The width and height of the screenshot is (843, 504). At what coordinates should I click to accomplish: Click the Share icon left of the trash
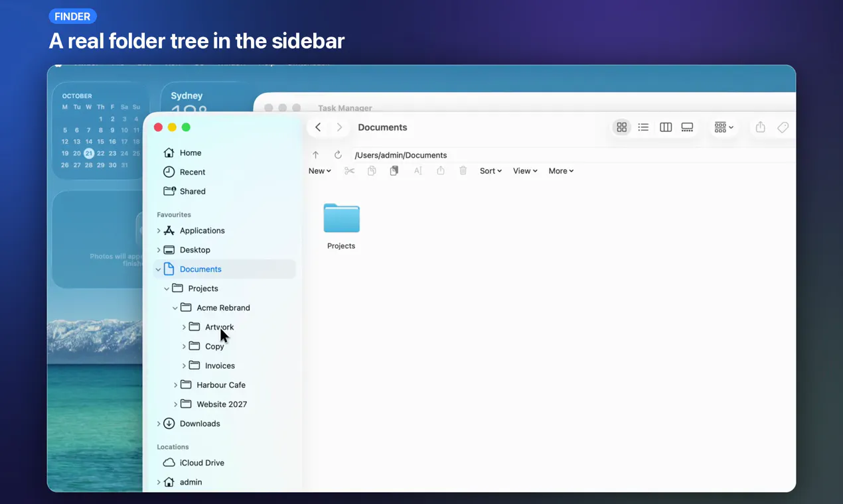pos(441,171)
